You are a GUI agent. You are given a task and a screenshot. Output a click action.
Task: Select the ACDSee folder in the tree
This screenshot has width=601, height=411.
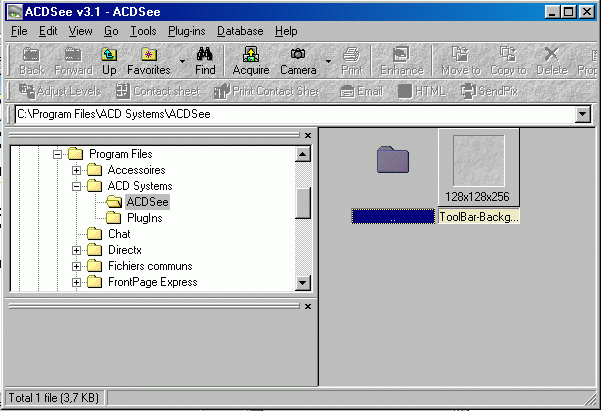[148, 202]
